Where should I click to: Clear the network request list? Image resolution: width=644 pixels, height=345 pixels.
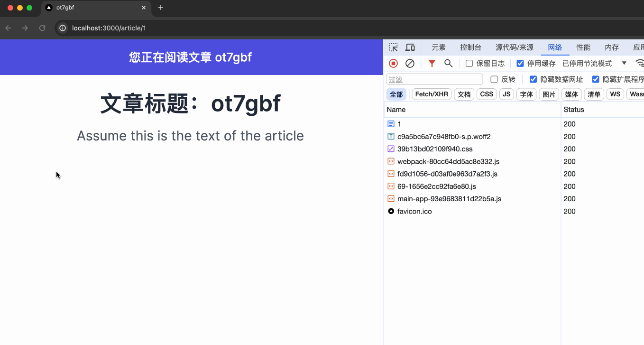click(410, 63)
